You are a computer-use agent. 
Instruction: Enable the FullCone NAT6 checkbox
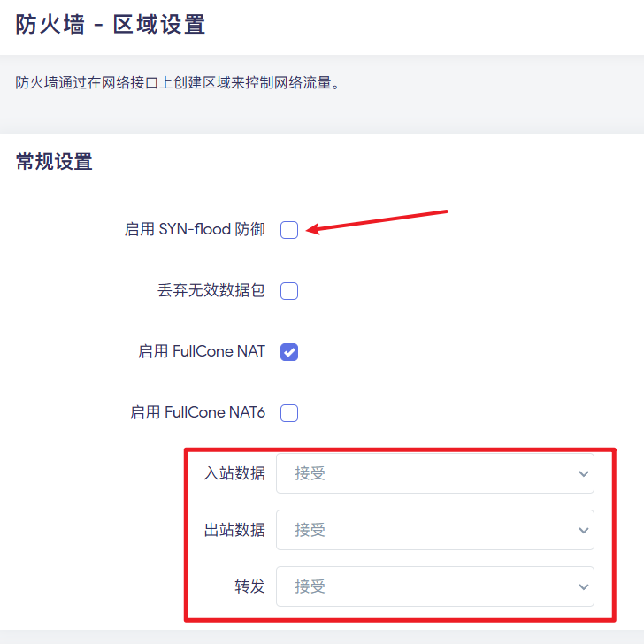[289, 413]
